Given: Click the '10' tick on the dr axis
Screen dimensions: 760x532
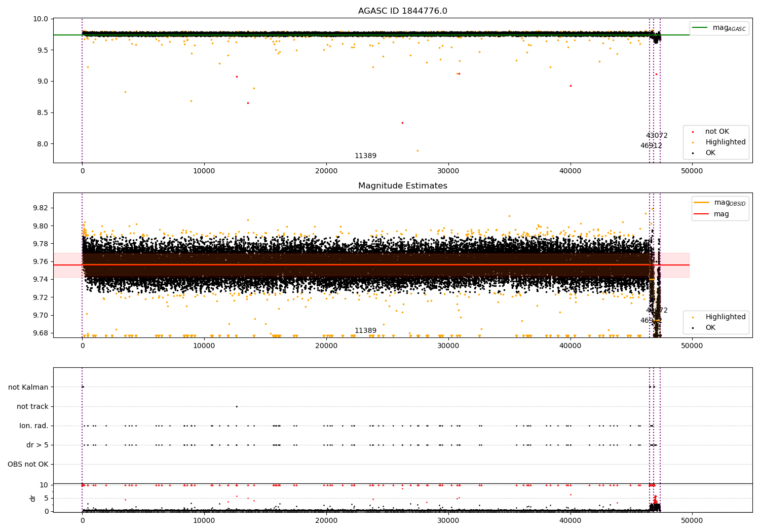Looking at the screenshot, I should [x=44, y=485].
